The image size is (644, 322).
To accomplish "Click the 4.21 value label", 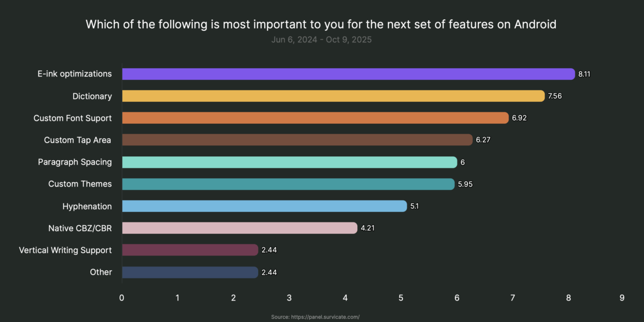I will point(368,228).
